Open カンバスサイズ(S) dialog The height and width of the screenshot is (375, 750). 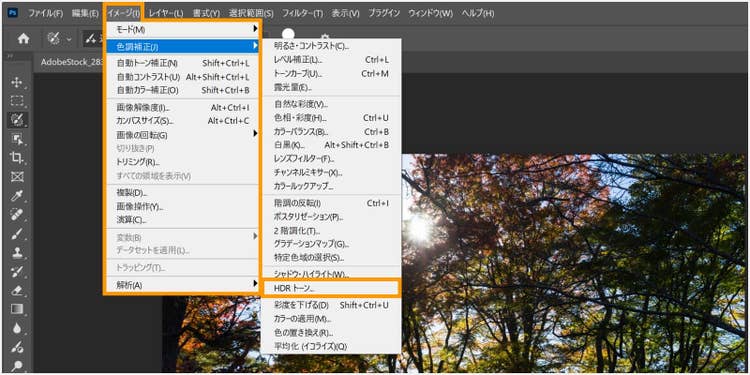pos(182,121)
